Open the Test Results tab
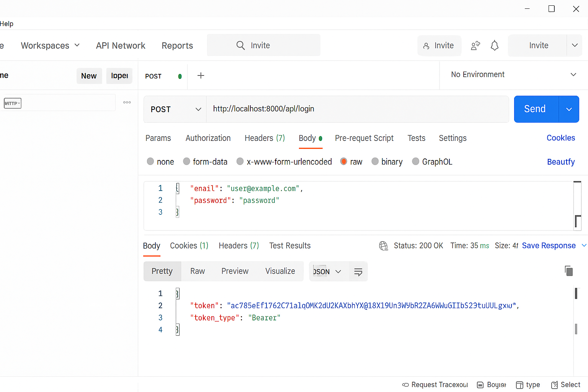Image resolution: width=588 pixels, height=392 pixels. pyautogui.click(x=290, y=245)
